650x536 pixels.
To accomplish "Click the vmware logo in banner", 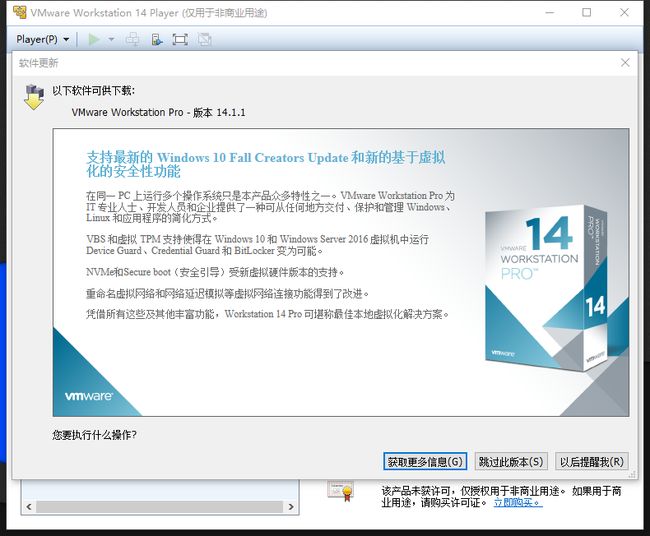I will [88, 396].
